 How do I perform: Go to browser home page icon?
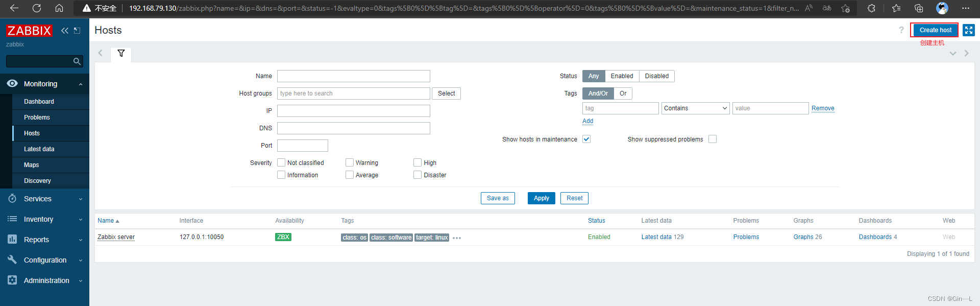coord(59,8)
